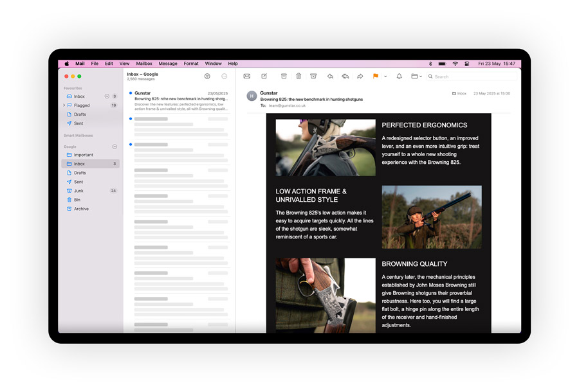Open the Move to mailbox dropdown

[x=416, y=76]
